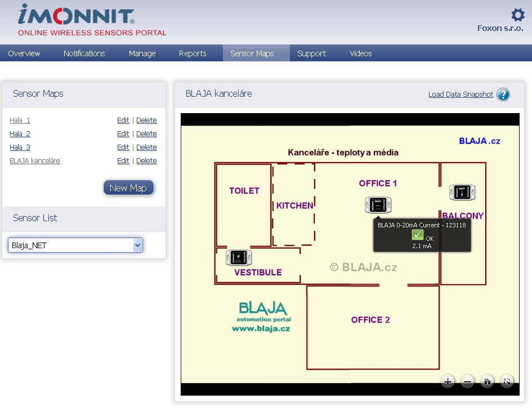Delete the Hala_1 map
This screenshot has width=532, height=408.
146,120
